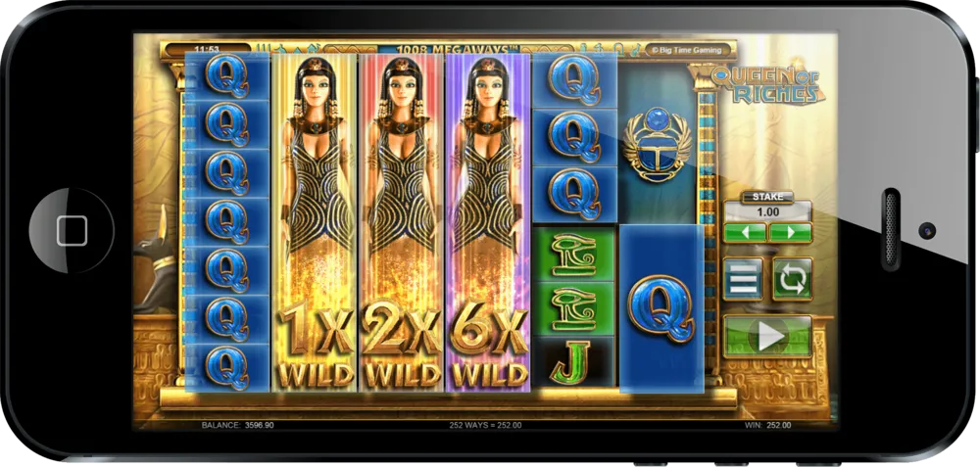Image resolution: width=980 pixels, height=467 pixels.
Task: Tap the top Q symbol in the fifth reel
Action: [574, 80]
